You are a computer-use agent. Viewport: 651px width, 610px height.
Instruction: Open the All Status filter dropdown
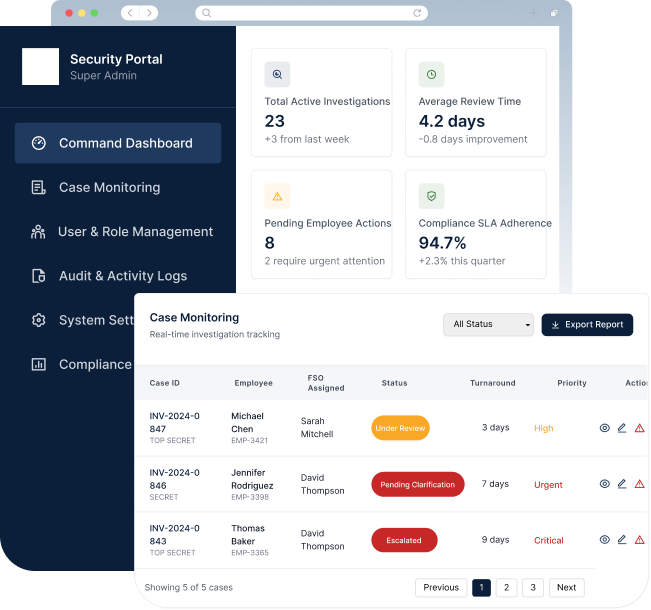click(489, 325)
